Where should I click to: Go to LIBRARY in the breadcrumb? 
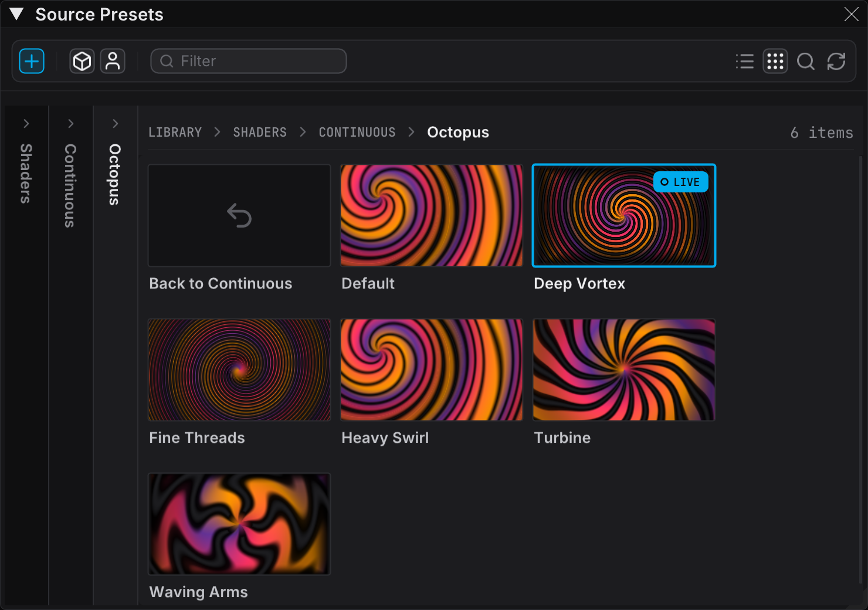[175, 133]
